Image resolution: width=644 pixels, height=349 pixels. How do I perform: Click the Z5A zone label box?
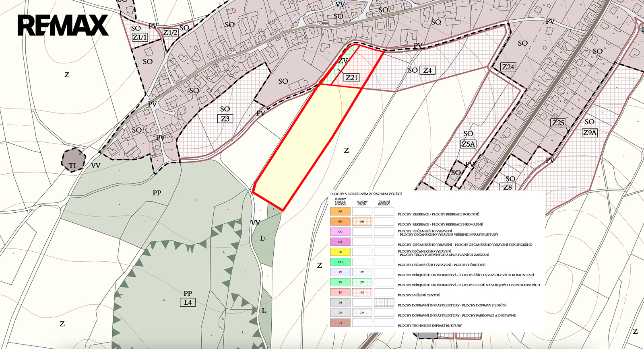tap(468, 144)
